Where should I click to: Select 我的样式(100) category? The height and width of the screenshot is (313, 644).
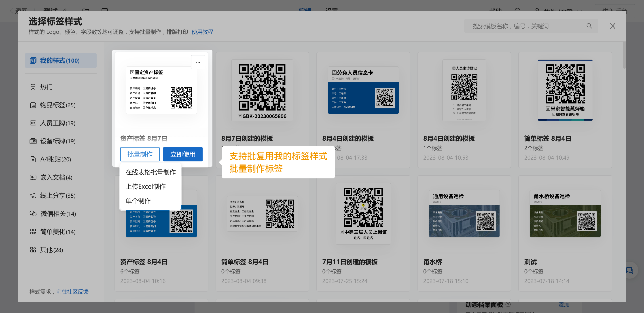[61, 61]
